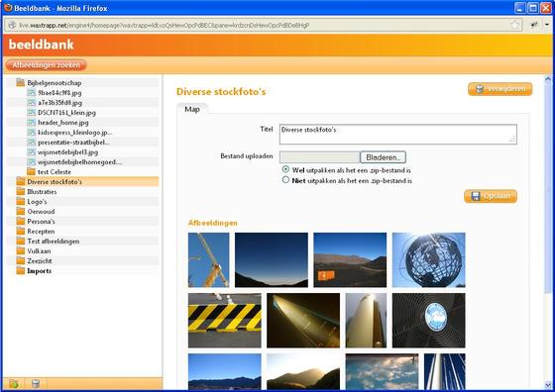Open the golden diagonal beam thumbnail
555x392 pixels.
pyautogui.click(x=303, y=321)
